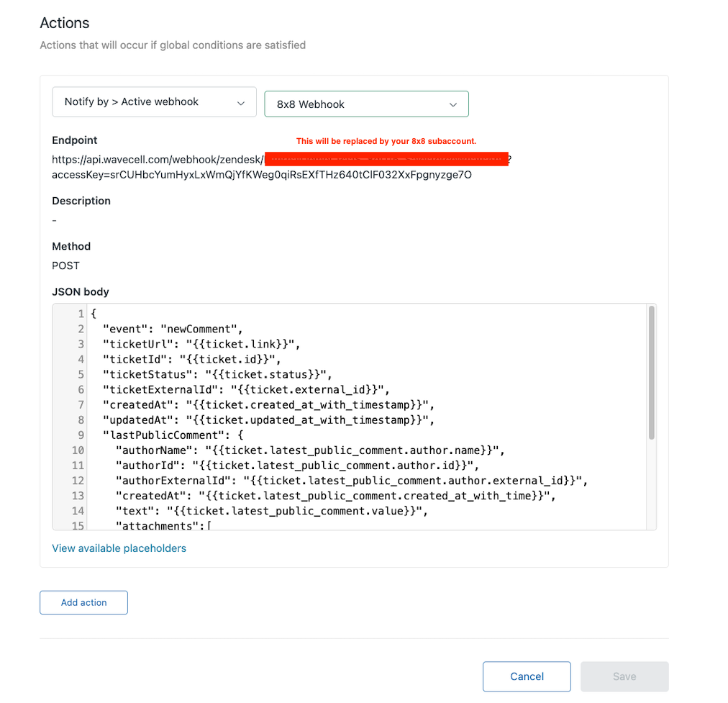Click the ticketStatus line in the editor
Screen dimensions: 728x703
tap(216, 374)
